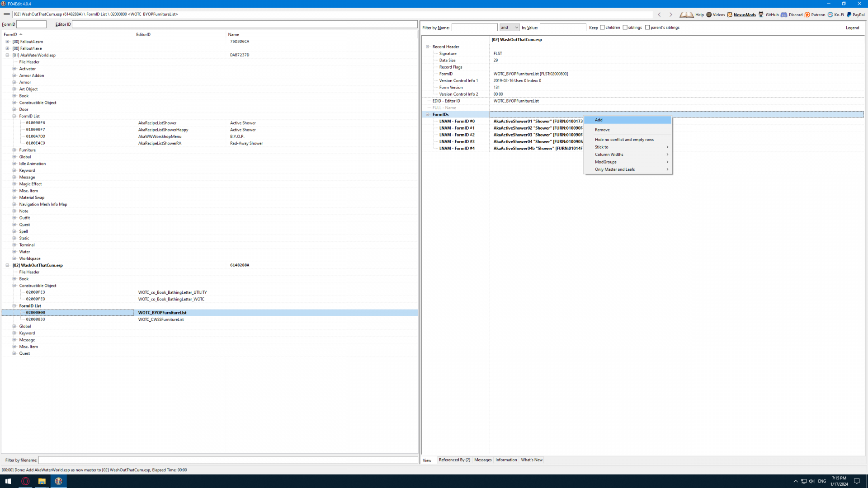The image size is (868, 488).
Task: Enable the Keep children checkbox
Action: point(602,28)
